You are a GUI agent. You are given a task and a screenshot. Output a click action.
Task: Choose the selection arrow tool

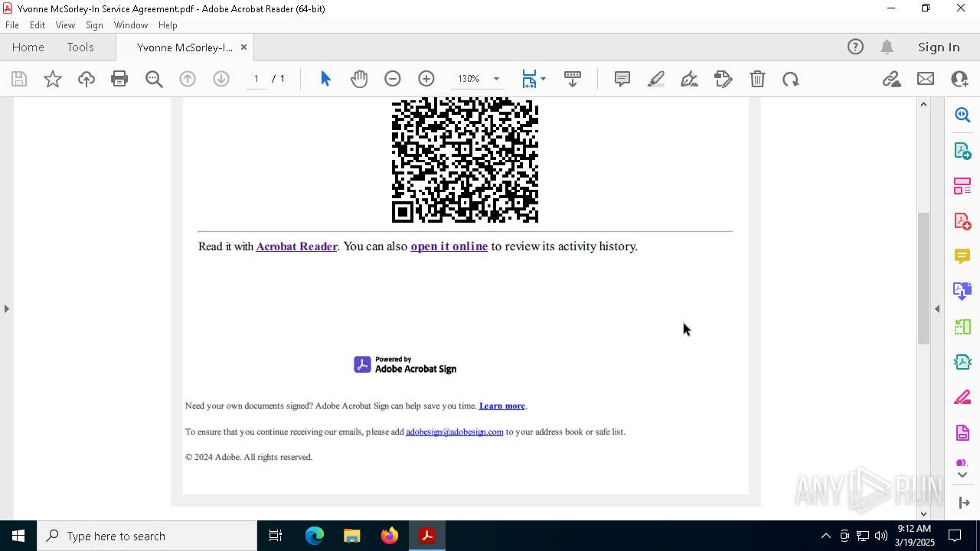coord(325,79)
